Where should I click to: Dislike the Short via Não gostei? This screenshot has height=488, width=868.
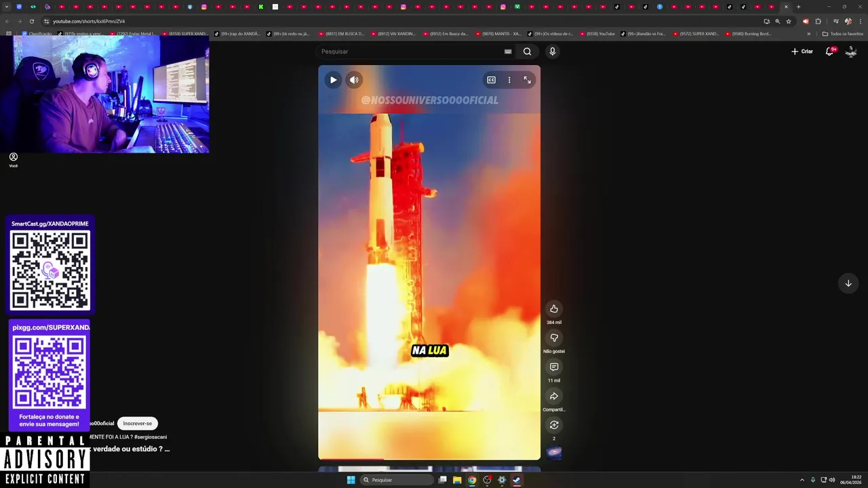[x=554, y=338]
